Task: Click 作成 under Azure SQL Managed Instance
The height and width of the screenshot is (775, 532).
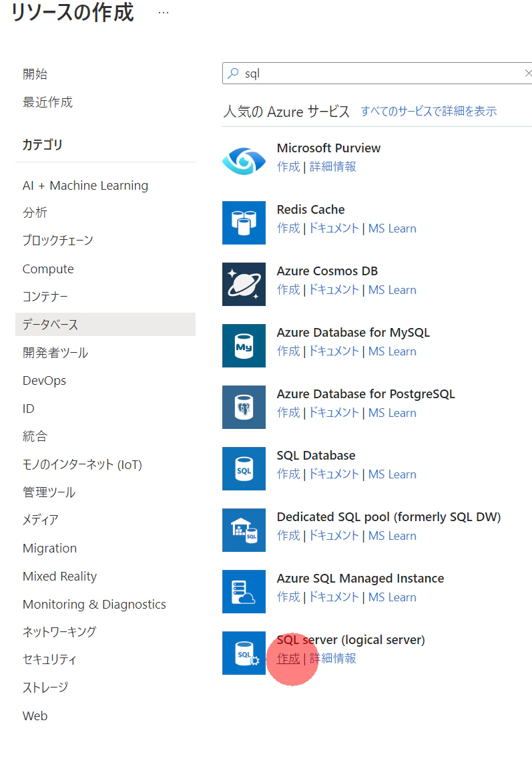Action: [x=288, y=597]
